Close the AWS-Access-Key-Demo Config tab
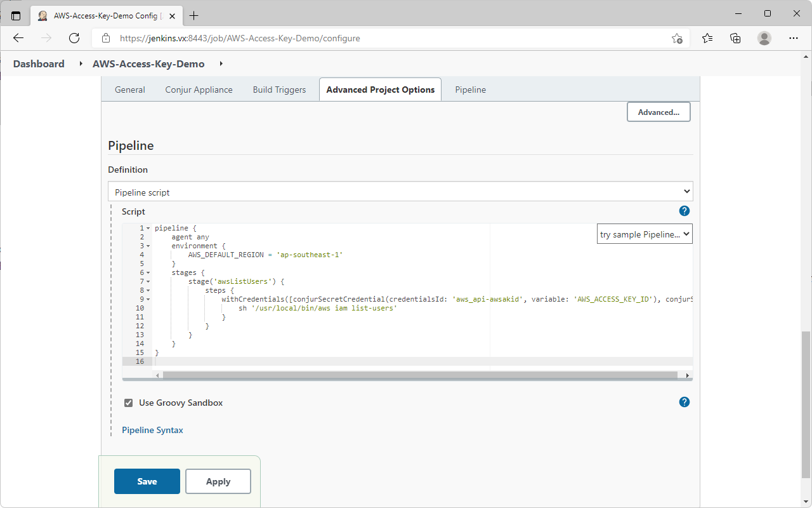Image resolution: width=812 pixels, height=508 pixels. point(173,16)
